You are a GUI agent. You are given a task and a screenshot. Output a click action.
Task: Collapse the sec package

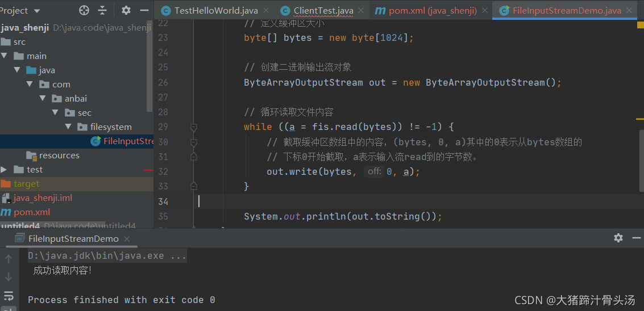(55, 112)
